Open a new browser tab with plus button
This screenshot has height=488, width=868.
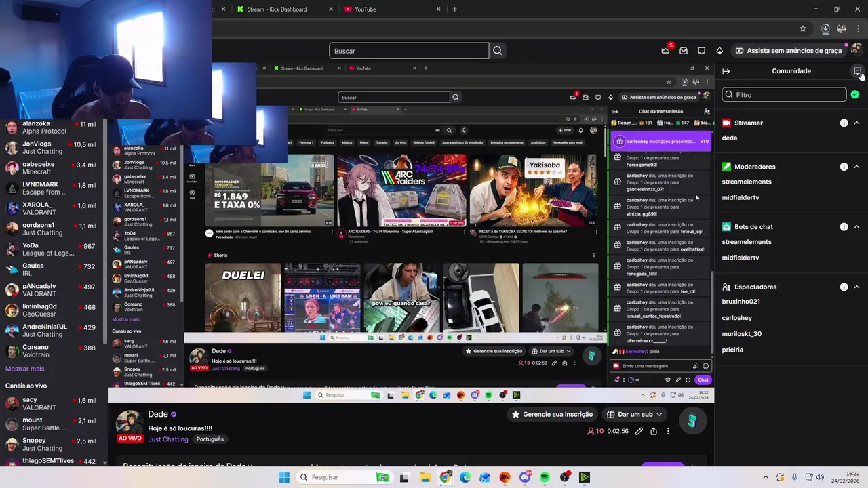click(x=454, y=9)
